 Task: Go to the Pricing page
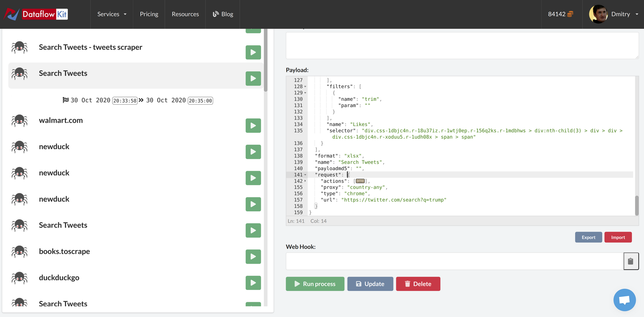click(149, 14)
